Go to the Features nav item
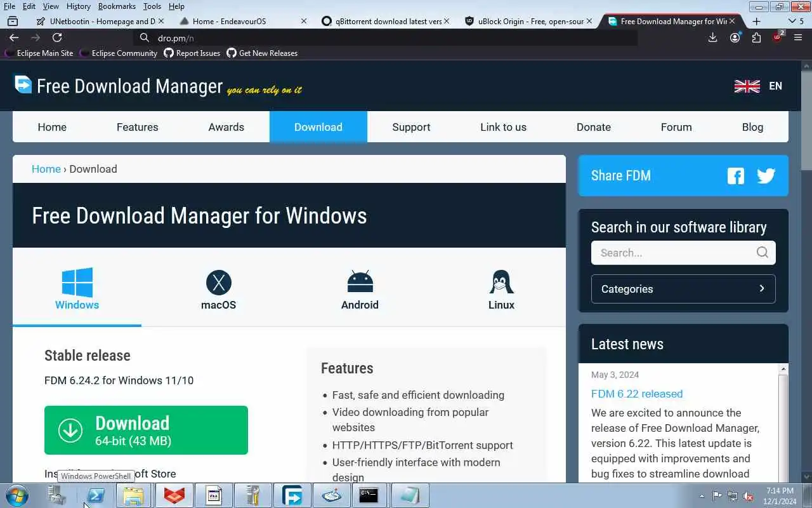 tap(138, 127)
